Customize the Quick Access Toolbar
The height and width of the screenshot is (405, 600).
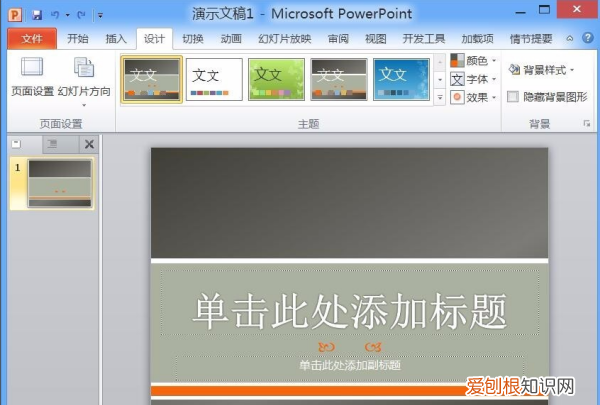click(x=100, y=15)
